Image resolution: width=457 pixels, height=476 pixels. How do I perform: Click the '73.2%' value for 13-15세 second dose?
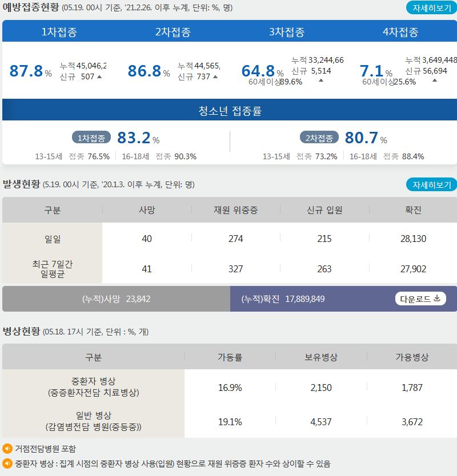[326, 156]
